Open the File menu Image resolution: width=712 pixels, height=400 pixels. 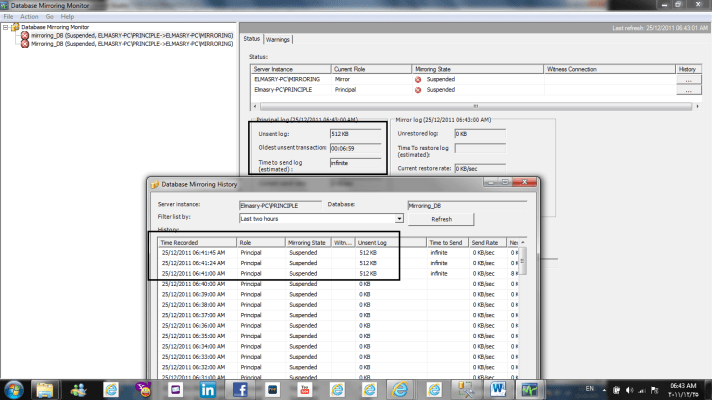pyautogui.click(x=8, y=16)
